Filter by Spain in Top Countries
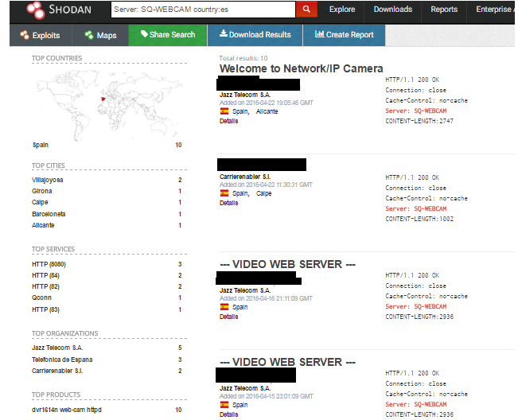This screenshot has width=518, height=420. (41, 145)
